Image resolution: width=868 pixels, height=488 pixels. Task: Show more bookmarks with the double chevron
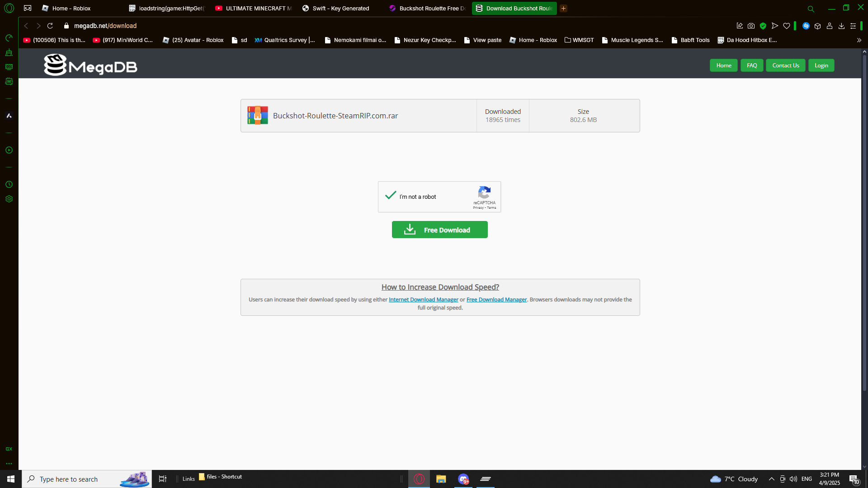coord(859,40)
